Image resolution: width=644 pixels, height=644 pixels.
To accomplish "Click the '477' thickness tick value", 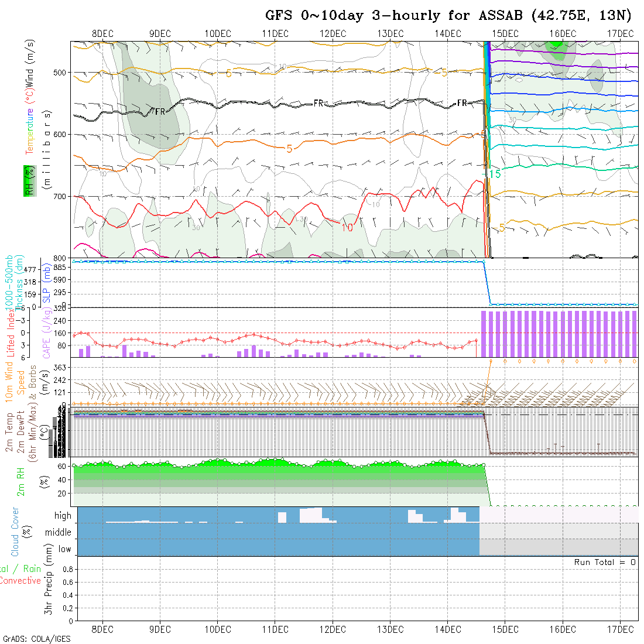I will 30,269.
